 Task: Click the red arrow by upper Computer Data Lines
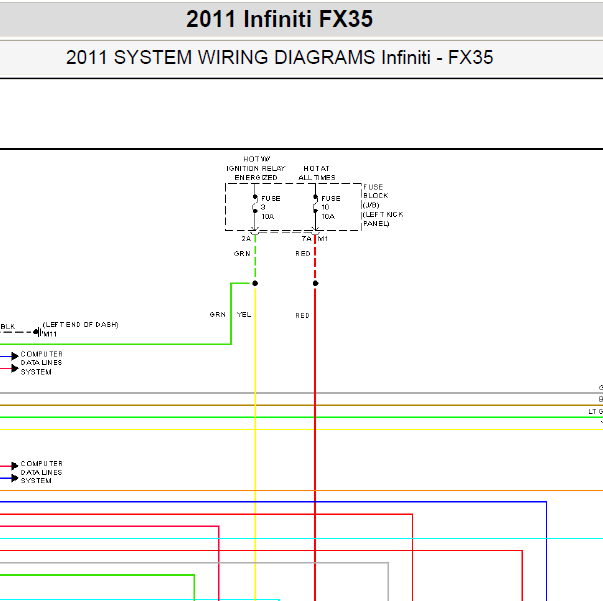15,368
